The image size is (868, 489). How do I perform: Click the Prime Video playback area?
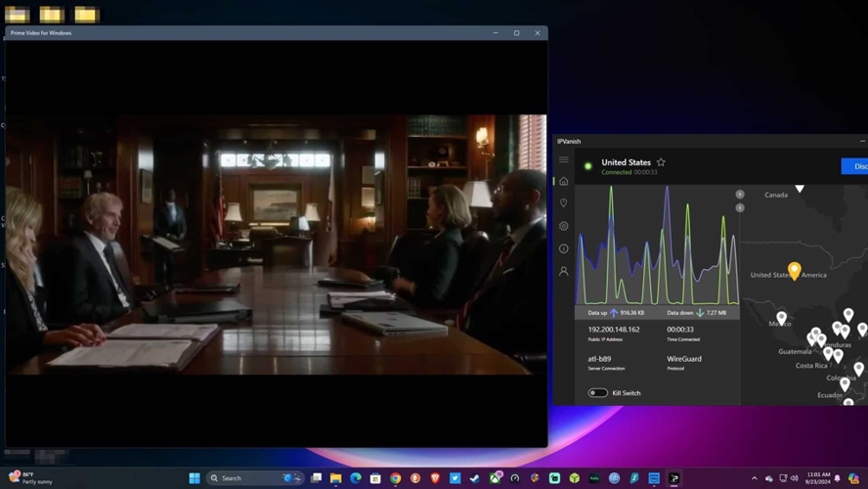tap(276, 244)
